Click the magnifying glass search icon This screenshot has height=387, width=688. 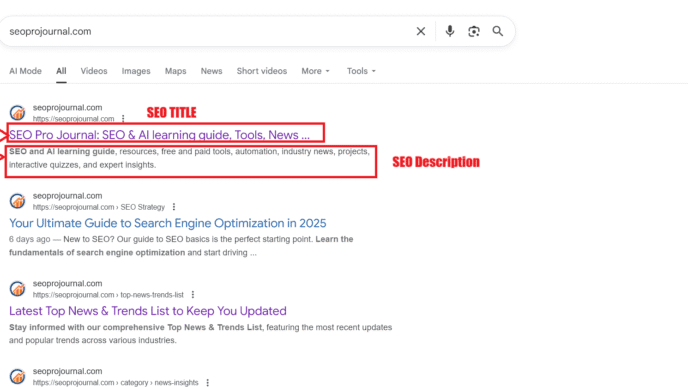click(x=498, y=31)
